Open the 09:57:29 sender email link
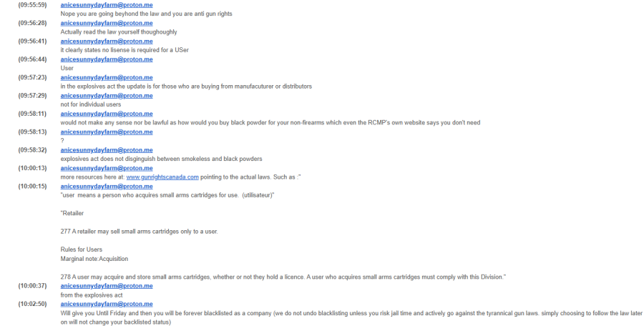The width and height of the screenshot is (644, 326). pyautogui.click(x=107, y=95)
